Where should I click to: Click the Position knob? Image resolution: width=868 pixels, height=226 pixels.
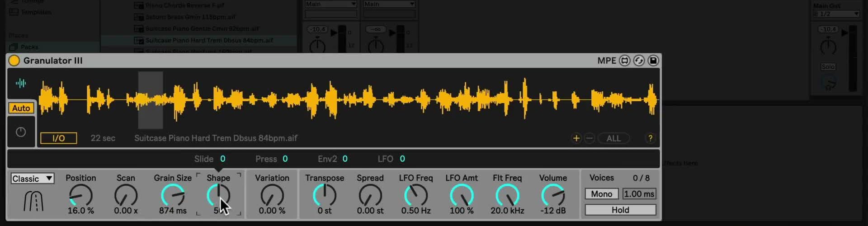80,195
